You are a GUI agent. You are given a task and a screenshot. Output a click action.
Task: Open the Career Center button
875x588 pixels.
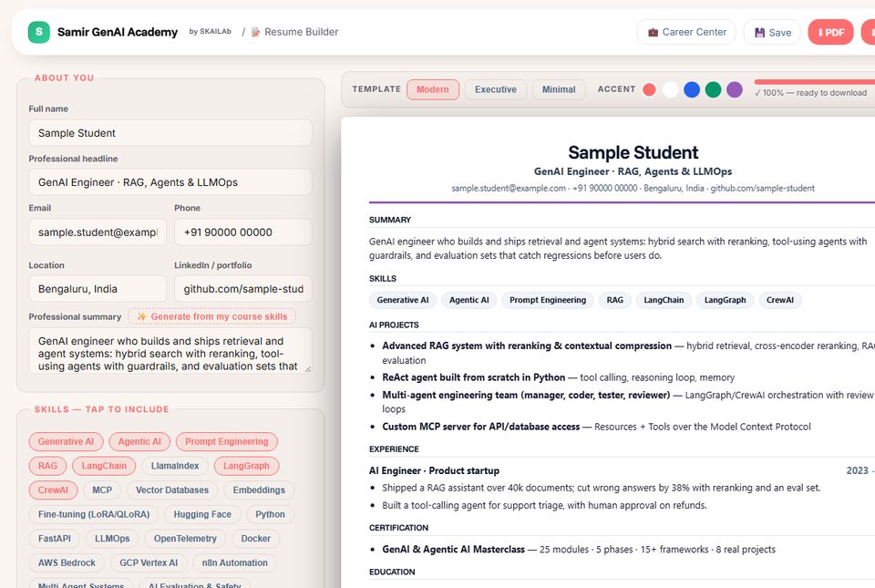click(x=686, y=32)
